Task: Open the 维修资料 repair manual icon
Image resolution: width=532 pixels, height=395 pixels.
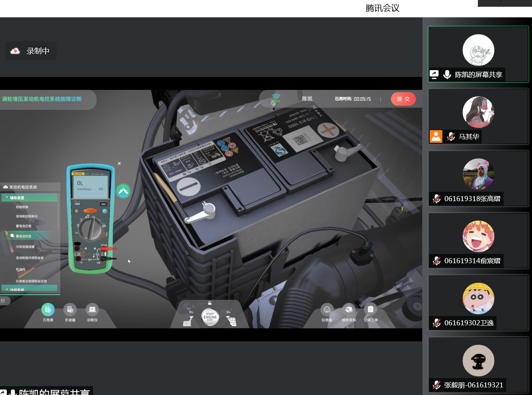Action: pyautogui.click(x=348, y=310)
